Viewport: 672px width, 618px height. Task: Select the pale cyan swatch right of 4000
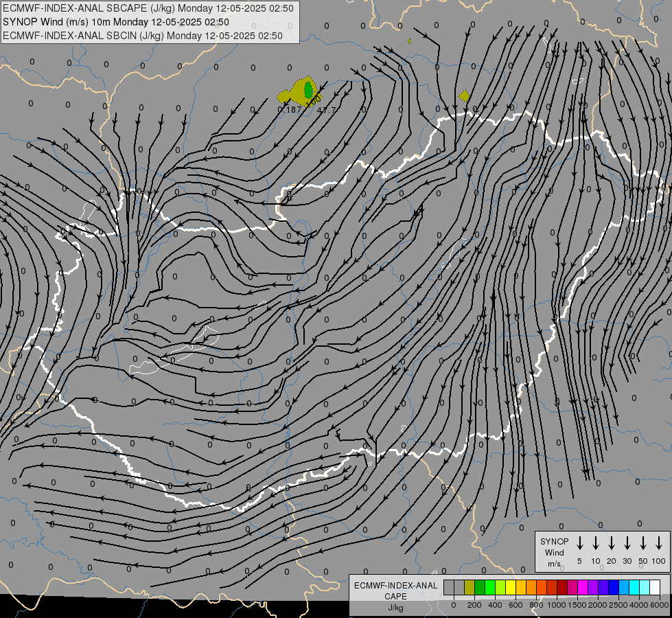(644, 587)
